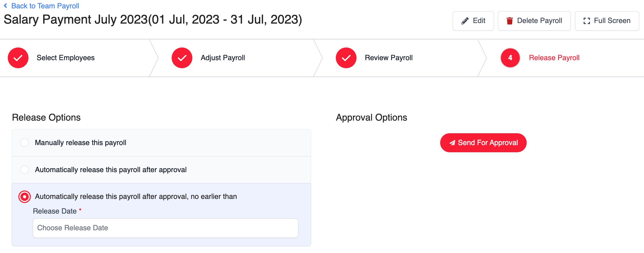Click the Delete Payroll button label

[539, 21]
